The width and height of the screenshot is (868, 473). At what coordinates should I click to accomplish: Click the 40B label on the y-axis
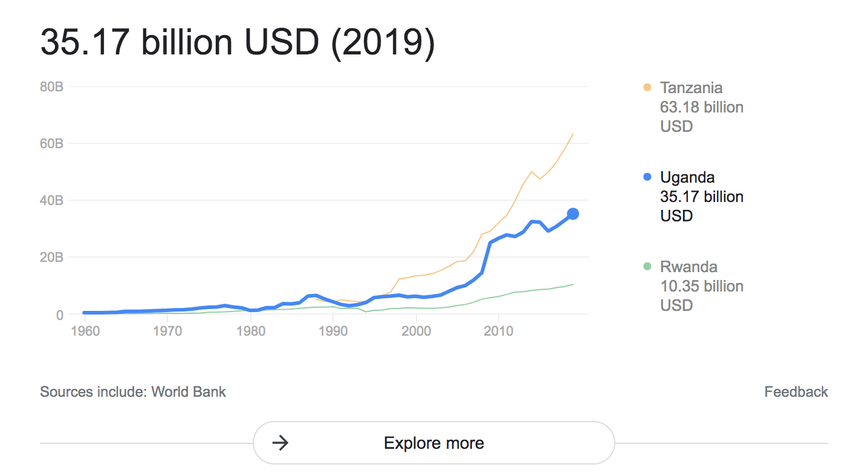pos(52,201)
